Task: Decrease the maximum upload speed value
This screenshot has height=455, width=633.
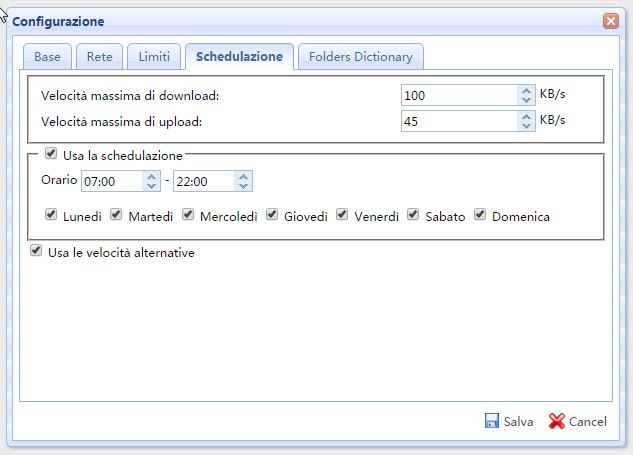Action: [x=526, y=126]
